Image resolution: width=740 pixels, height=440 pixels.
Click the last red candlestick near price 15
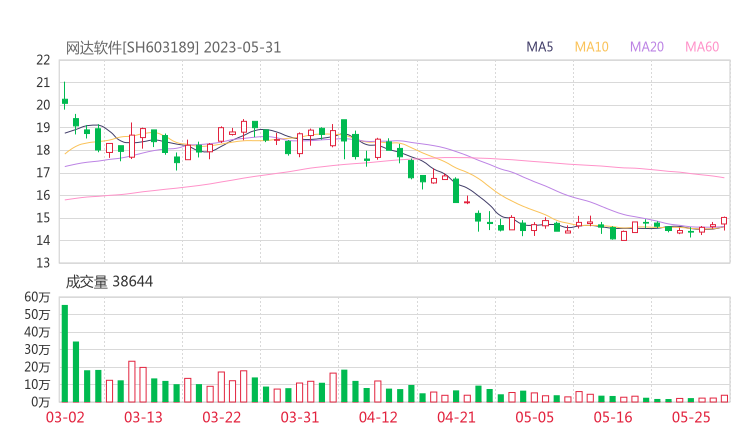point(724,221)
